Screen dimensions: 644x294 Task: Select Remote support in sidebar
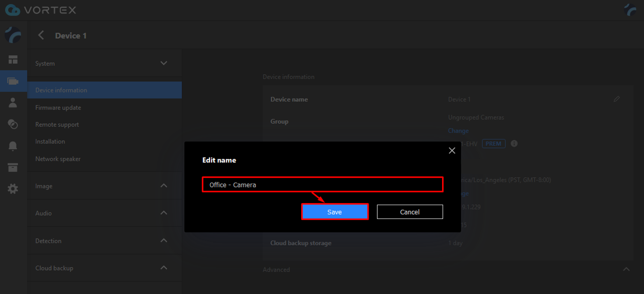[x=57, y=124]
